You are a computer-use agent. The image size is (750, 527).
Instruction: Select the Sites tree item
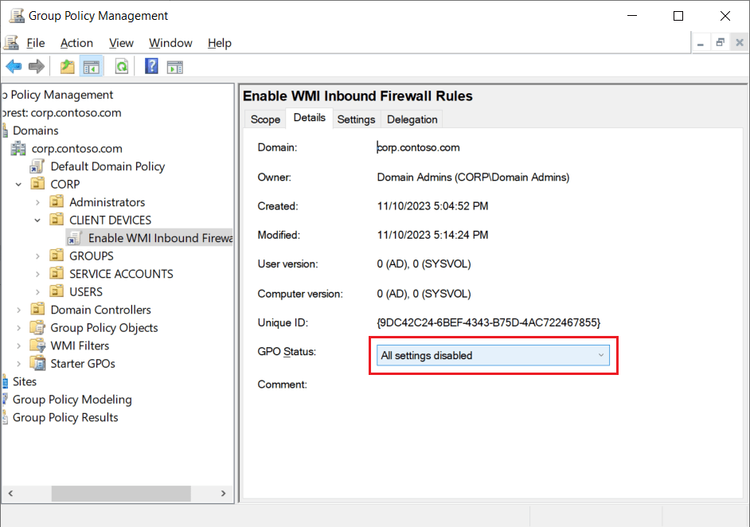click(x=24, y=382)
